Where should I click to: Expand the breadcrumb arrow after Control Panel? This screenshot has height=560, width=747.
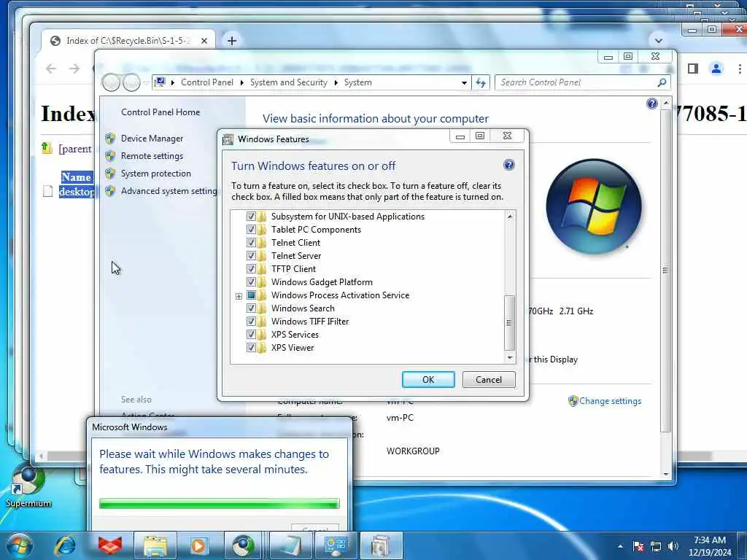pos(241,83)
